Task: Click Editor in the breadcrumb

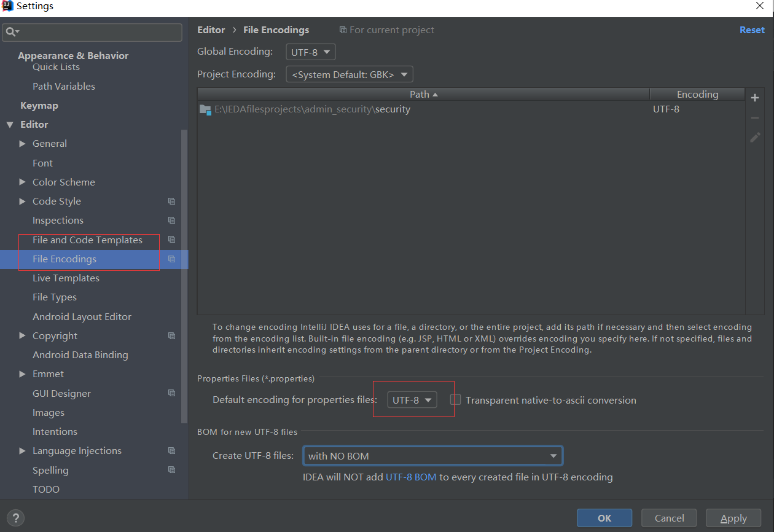Action: click(211, 29)
